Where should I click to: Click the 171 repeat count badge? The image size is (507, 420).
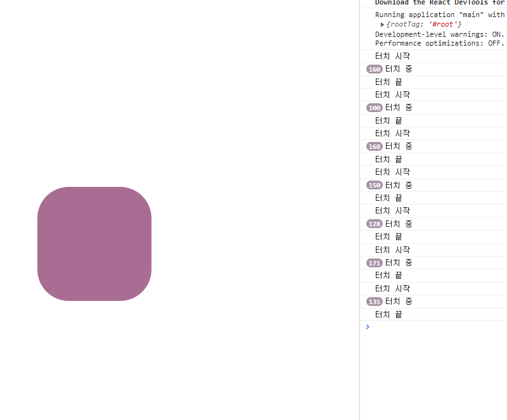point(375,263)
